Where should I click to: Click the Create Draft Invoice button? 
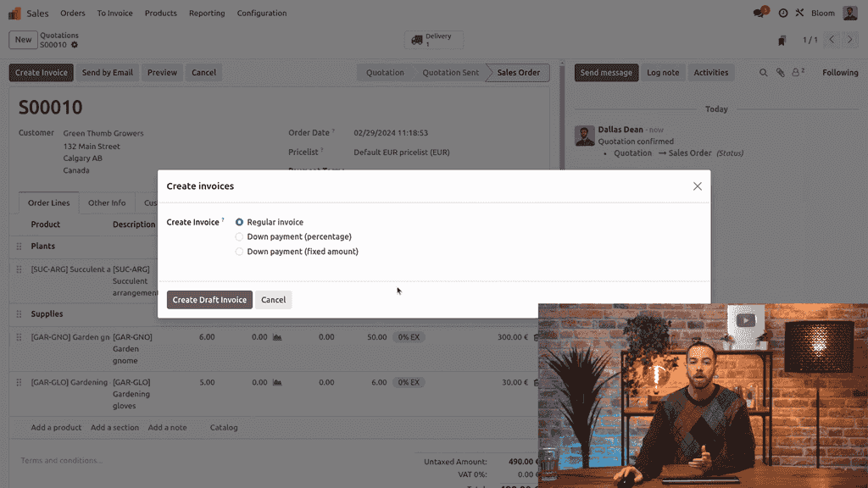click(209, 300)
